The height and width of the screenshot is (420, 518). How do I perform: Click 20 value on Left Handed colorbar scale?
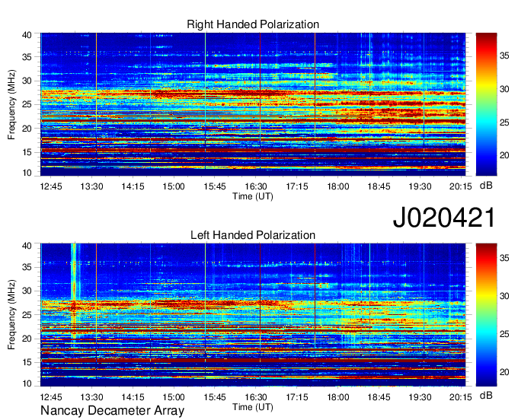pyautogui.click(x=504, y=372)
